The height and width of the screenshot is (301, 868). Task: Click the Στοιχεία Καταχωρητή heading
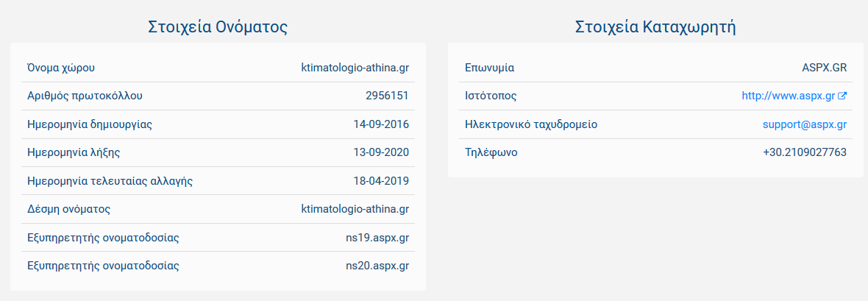click(655, 27)
